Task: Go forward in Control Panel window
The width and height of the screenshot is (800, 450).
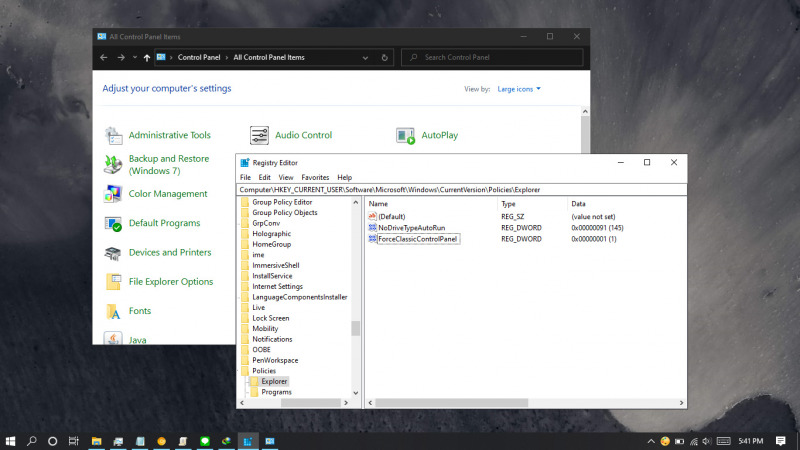Action: tap(121, 58)
